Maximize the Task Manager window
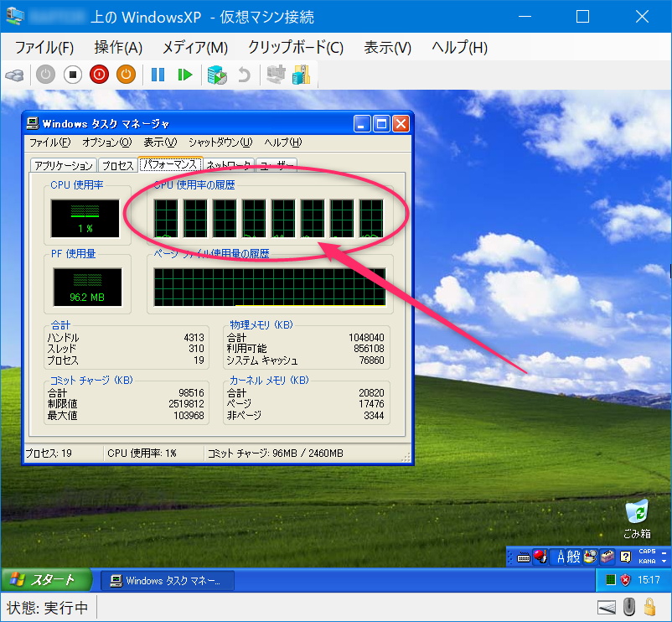 [381, 124]
